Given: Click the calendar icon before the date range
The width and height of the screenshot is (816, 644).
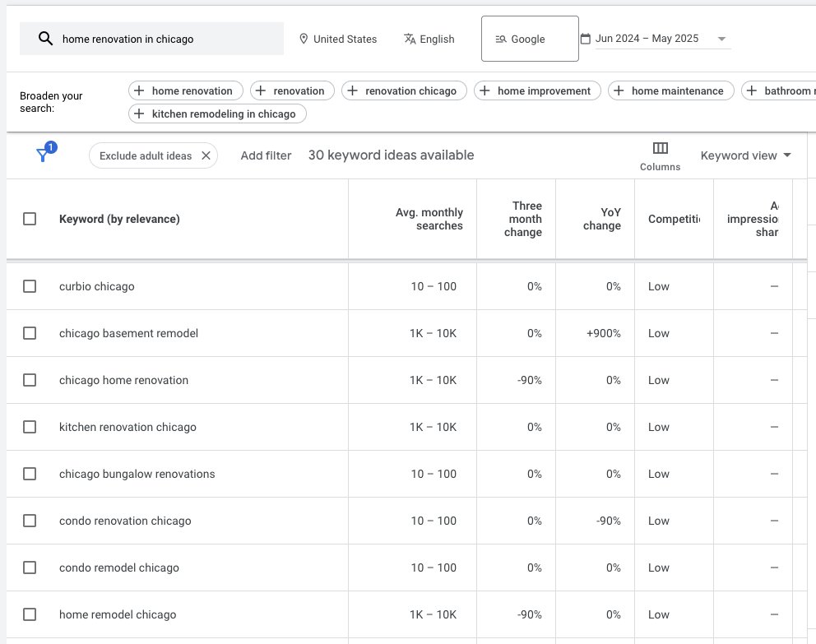Looking at the screenshot, I should (x=585, y=38).
